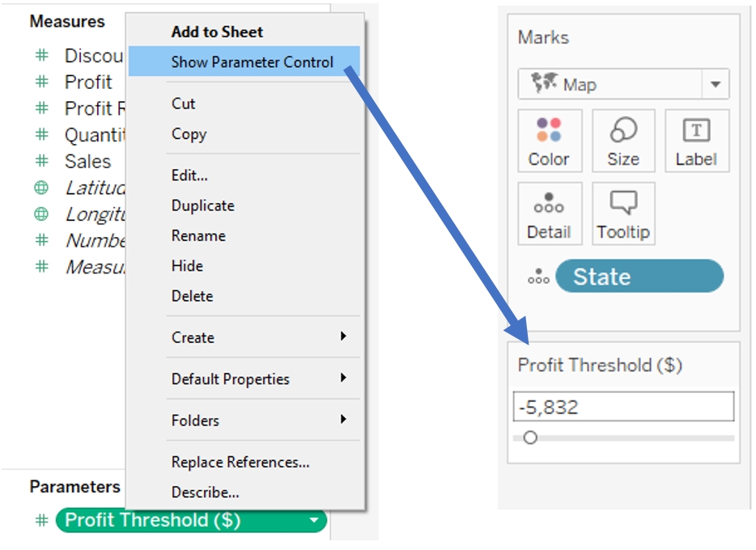
Task: Click the Profit Threshold value input field
Action: (x=623, y=407)
